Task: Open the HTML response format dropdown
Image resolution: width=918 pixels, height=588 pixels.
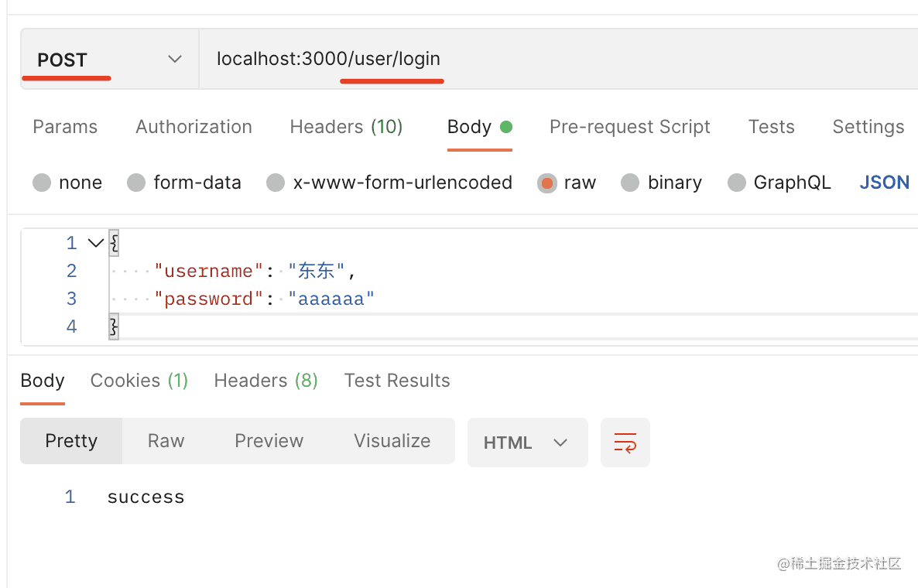Action: pyautogui.click(x=527, y=443)
